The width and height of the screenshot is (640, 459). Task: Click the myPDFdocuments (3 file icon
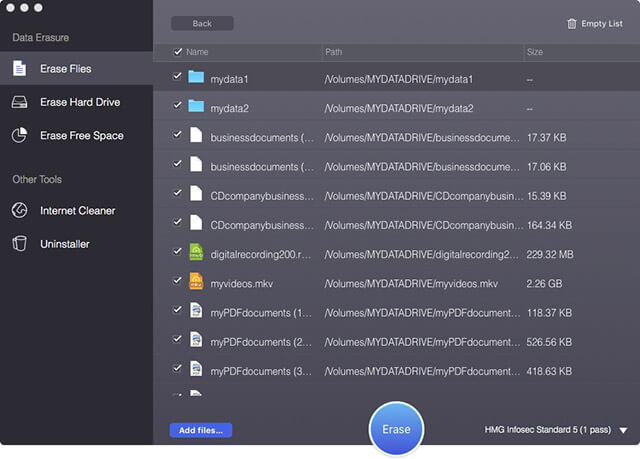tap(196, 369)
